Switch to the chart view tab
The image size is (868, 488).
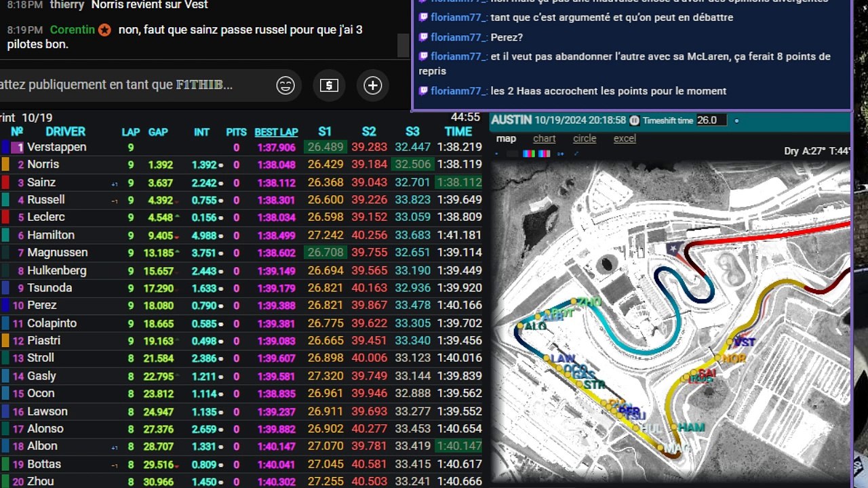(545, 138)
